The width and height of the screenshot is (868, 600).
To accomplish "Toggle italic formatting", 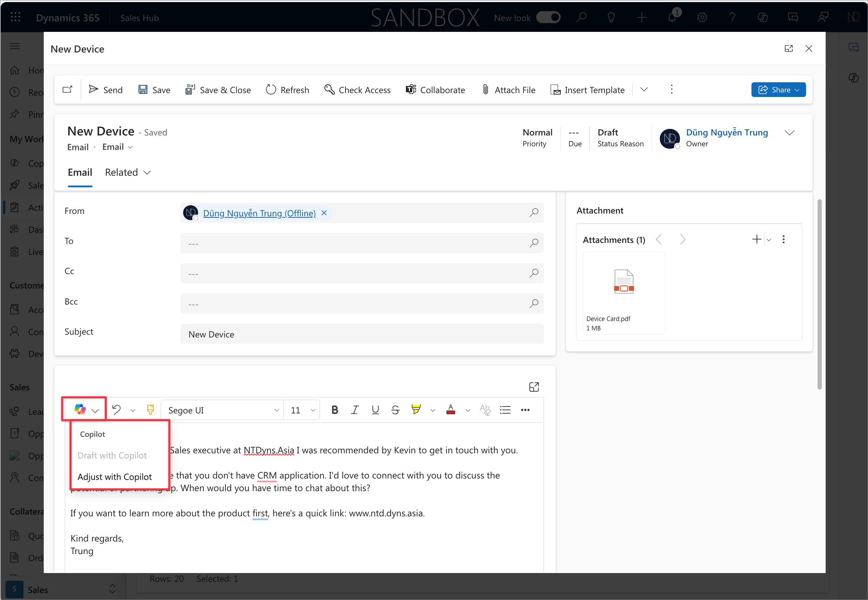I will click(355, 410).
